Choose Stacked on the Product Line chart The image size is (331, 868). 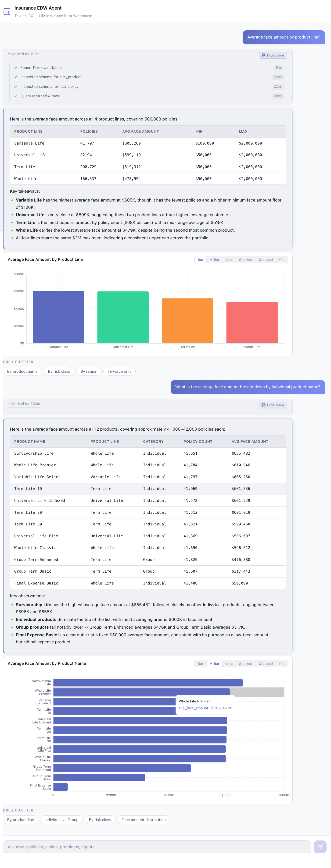246,260
